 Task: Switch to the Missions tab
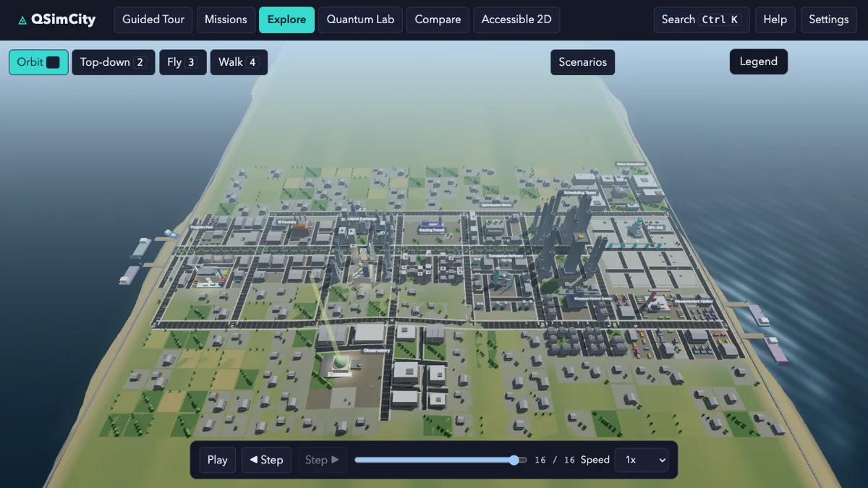[x=226, y=20]
